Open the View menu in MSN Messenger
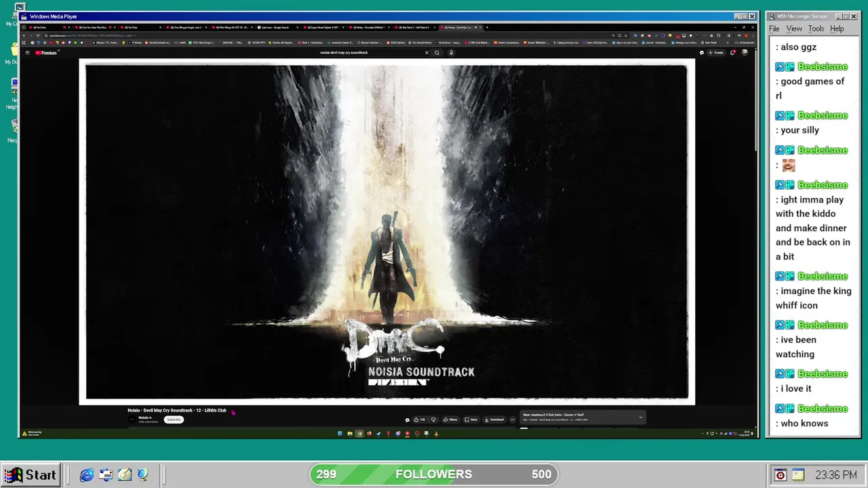 click(x=794, y=28)
